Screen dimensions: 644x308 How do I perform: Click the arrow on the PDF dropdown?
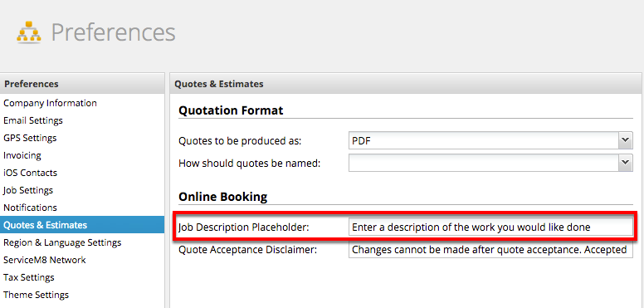(625, 141)
